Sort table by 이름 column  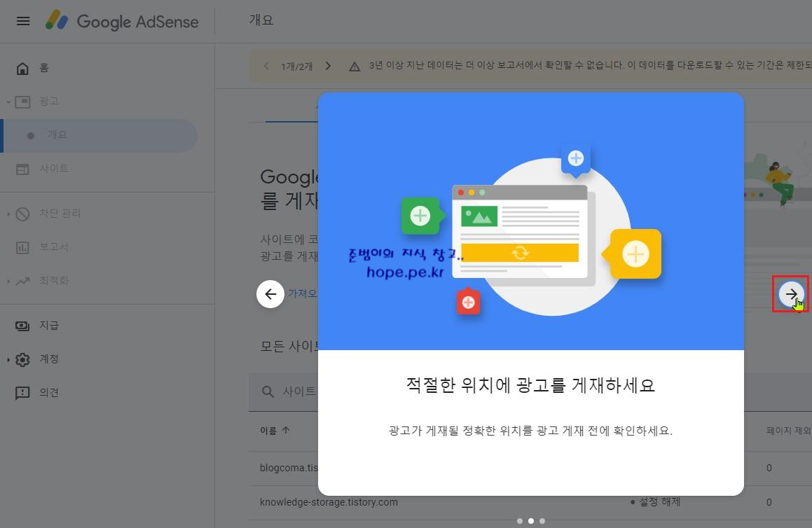275,430
